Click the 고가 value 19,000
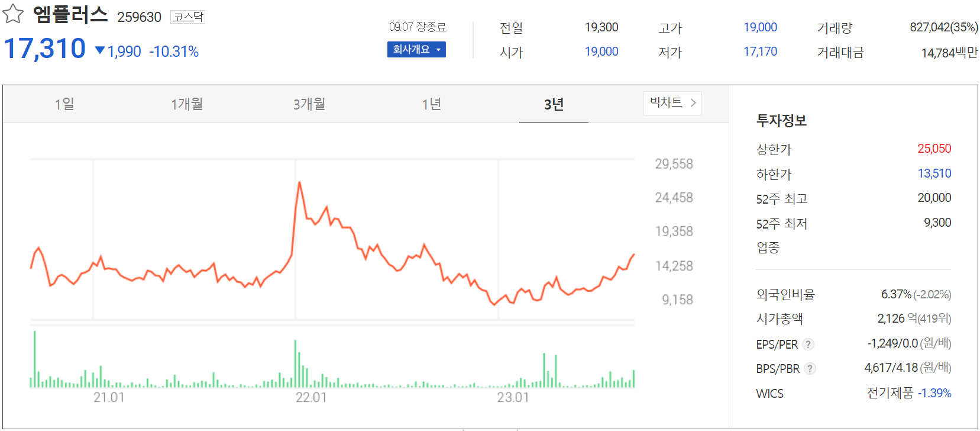The width and height of the screenshot is (980, 431). (760, 27)
